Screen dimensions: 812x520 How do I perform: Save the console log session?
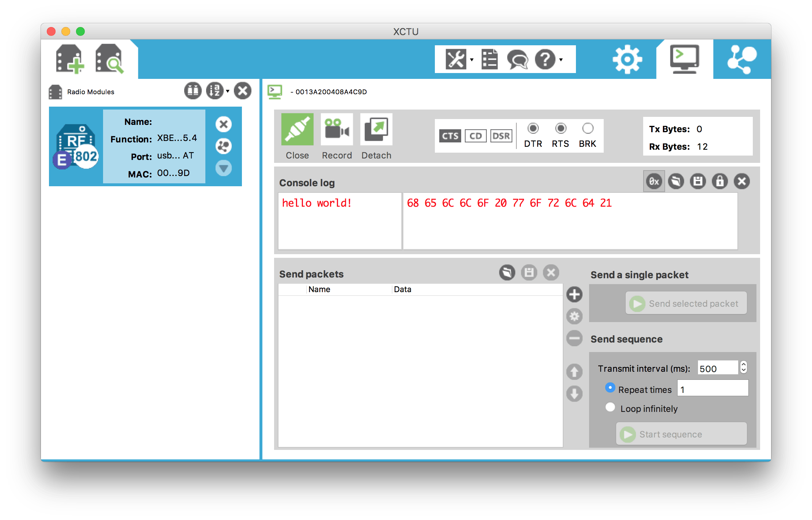coord(698,181)
